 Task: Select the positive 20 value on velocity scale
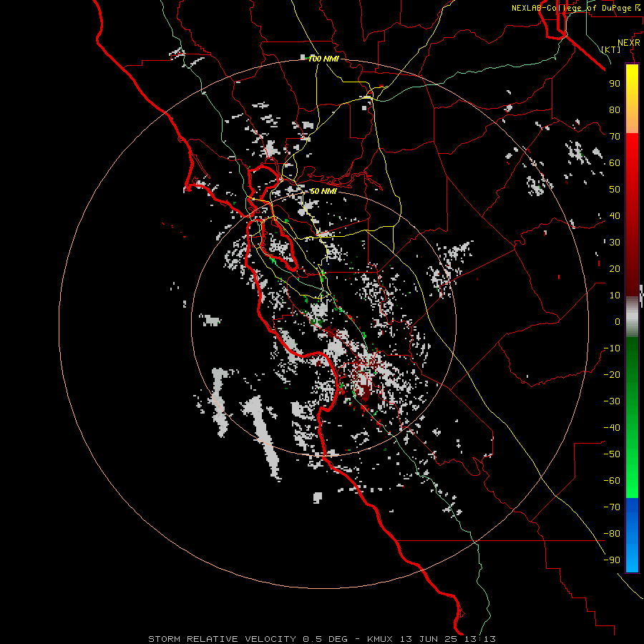615,269
